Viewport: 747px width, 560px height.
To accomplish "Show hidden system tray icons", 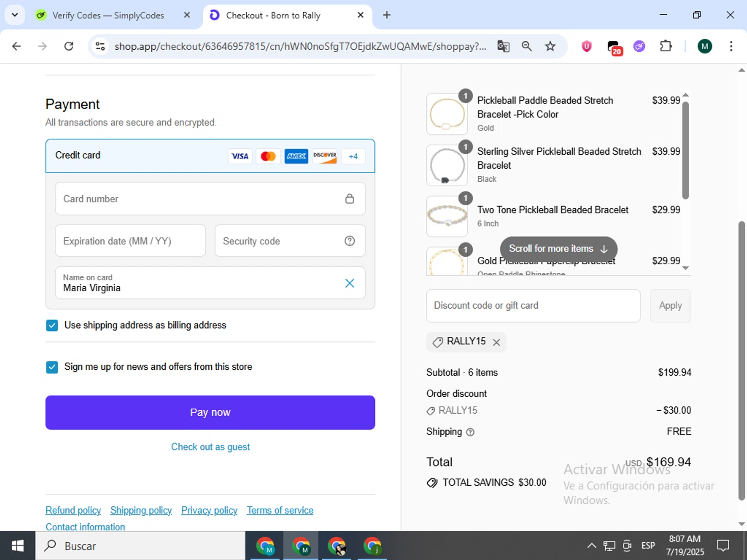I will [591, 546].
